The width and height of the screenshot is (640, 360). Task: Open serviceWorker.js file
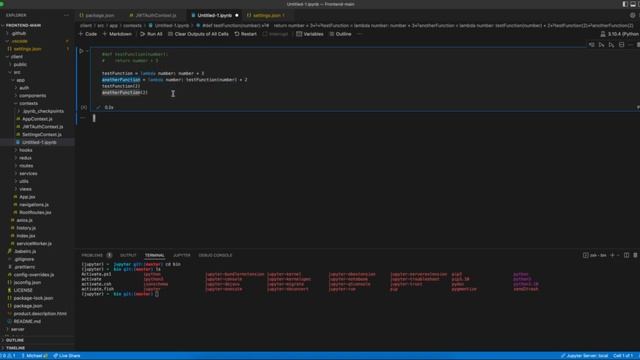click(34, 243)
